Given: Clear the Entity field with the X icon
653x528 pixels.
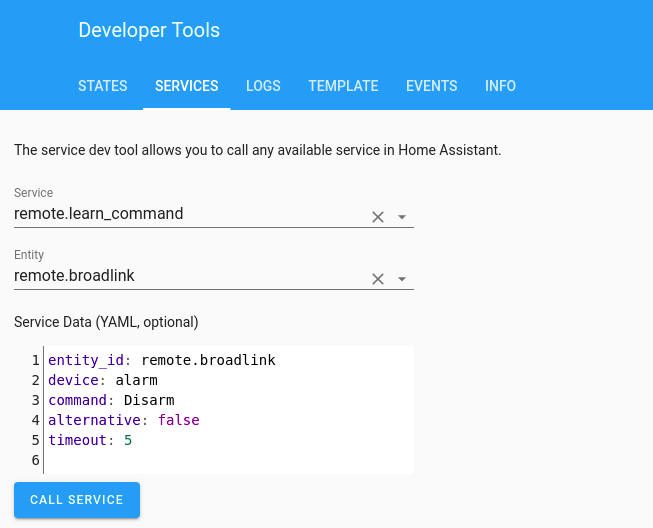Looking at the screenshot, I should (x=378, y=279).
